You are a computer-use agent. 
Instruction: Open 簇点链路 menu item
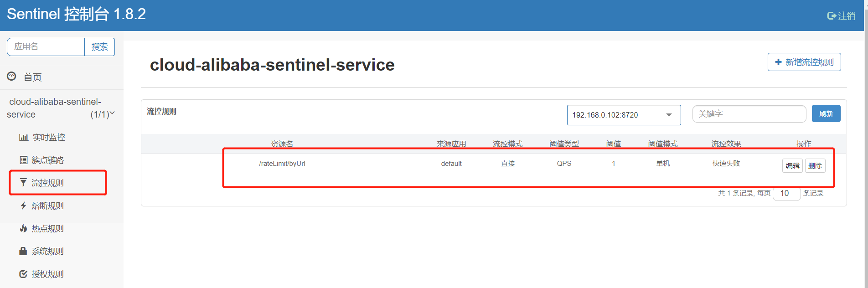[47, 160]
